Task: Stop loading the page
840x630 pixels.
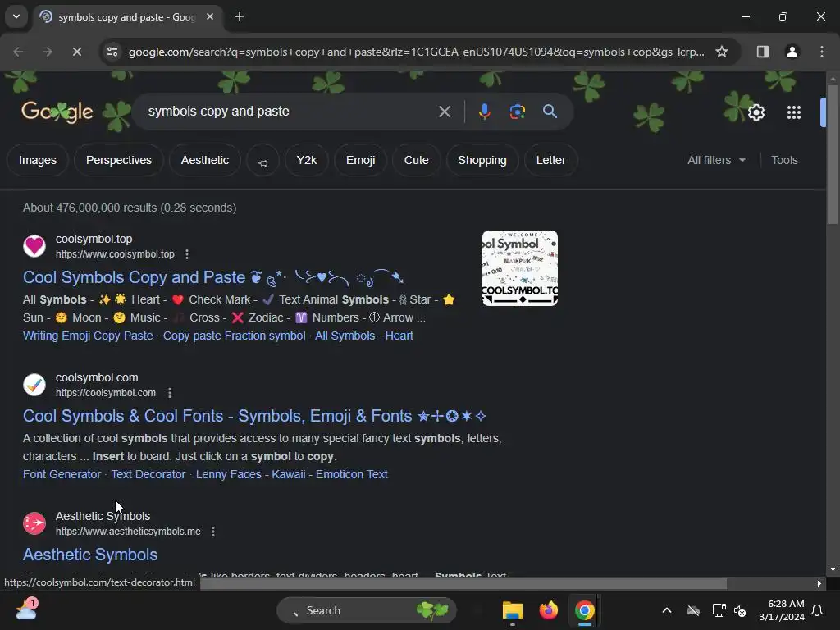Action: 76,52
